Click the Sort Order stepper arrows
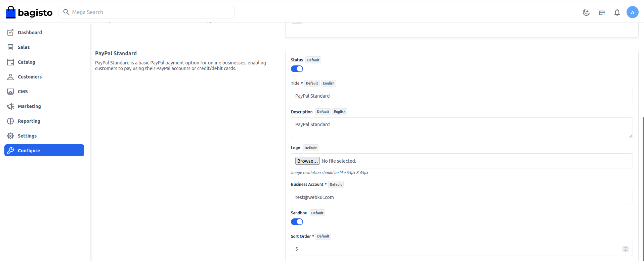This screenshot has height=261, width=644. (x=625, y=249)
